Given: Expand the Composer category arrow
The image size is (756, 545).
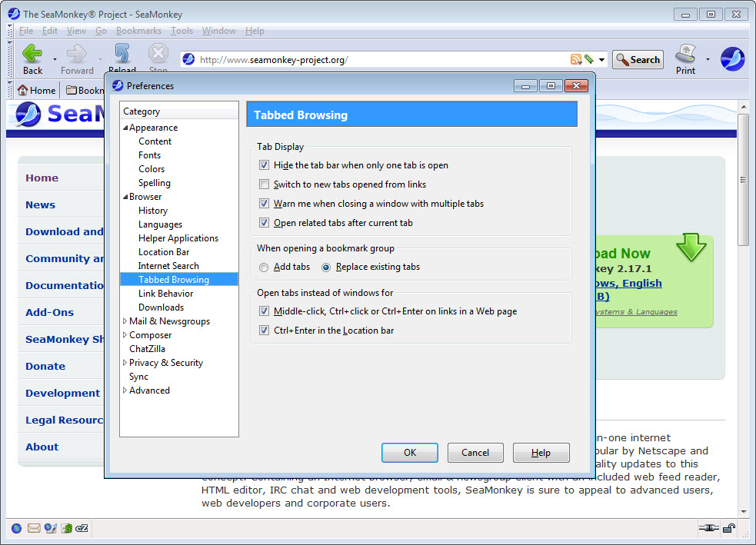Looking at the screenshot, I should (x=125, y=335).
